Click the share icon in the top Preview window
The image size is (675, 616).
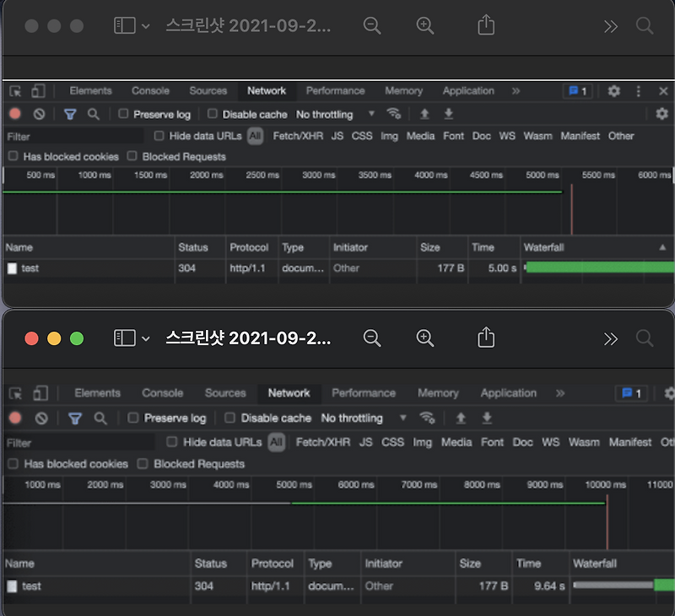486,24
